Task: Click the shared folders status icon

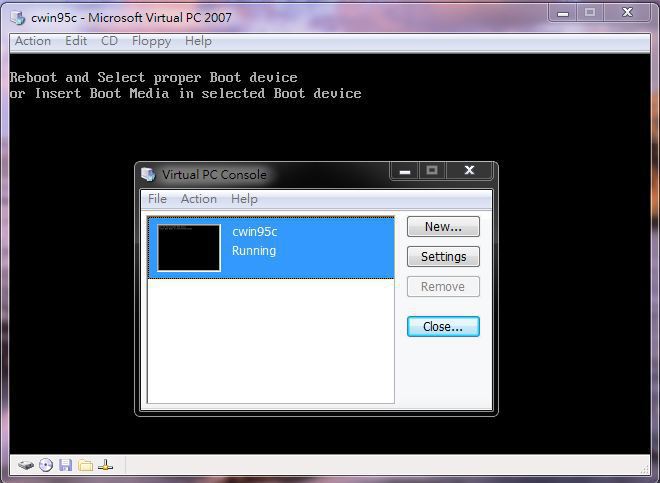Action: coord(86,465)
